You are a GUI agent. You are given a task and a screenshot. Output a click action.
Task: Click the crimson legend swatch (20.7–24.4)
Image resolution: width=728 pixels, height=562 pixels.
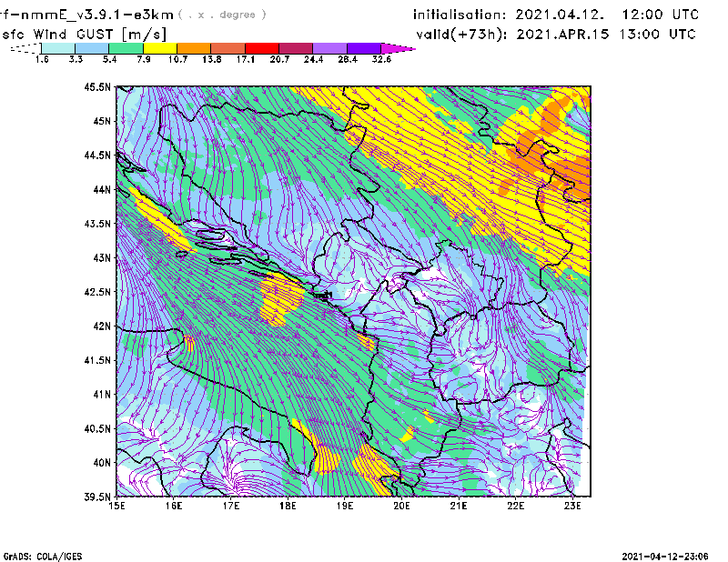296,48
